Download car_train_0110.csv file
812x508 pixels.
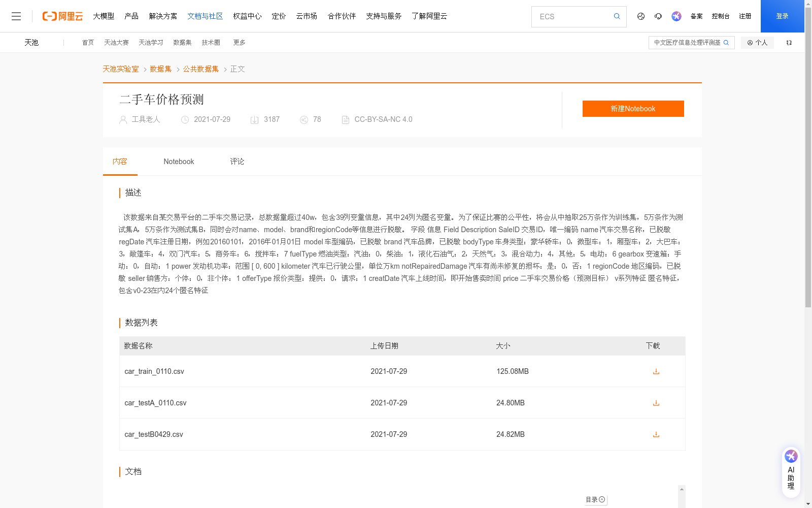(656, 371)
